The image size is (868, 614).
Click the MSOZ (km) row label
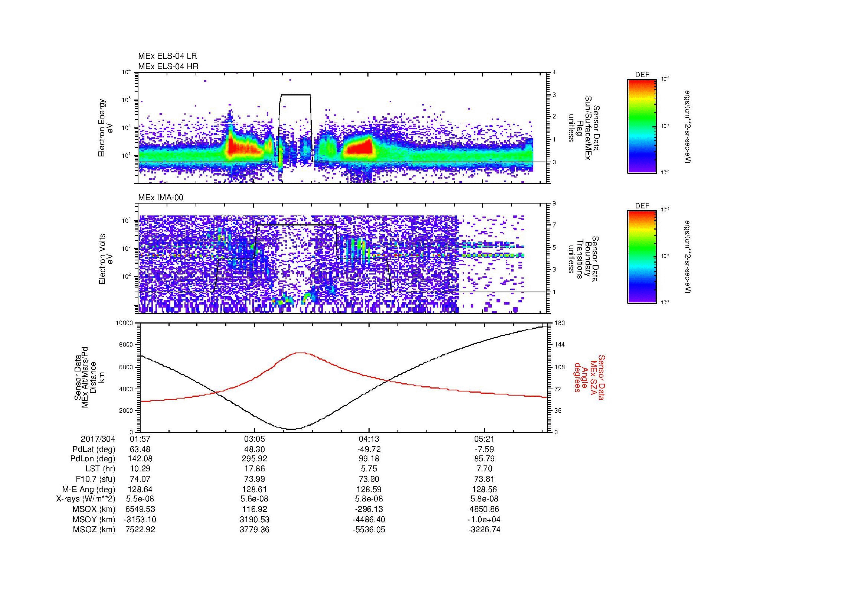tap(94, 530)
